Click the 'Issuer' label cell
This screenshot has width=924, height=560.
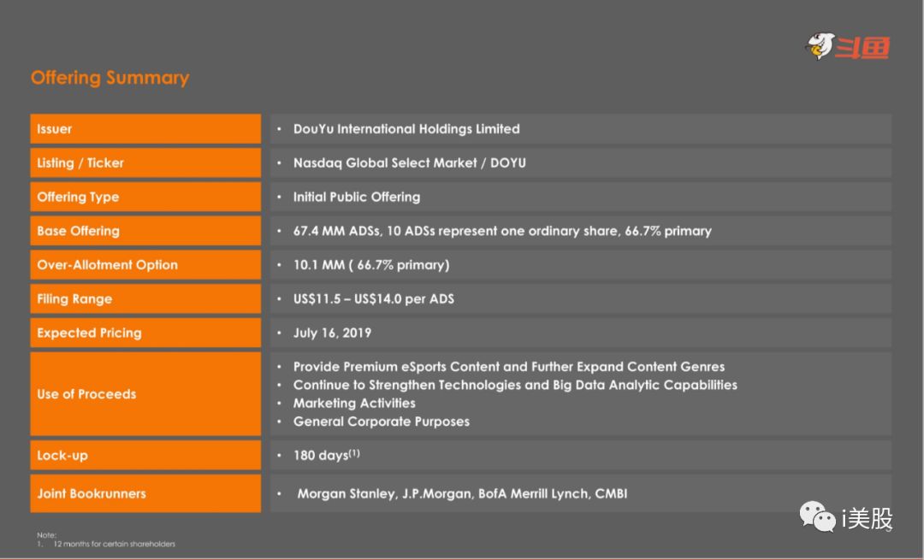pyautogui.click(x=145, y=129)
